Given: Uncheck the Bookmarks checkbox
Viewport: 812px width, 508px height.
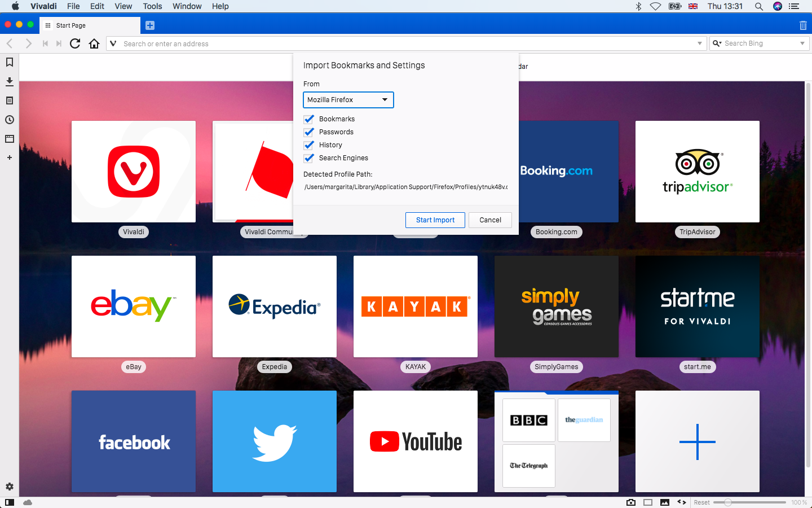Looking at the screenshot, I should pyautogui.click(x=309, y=119).
